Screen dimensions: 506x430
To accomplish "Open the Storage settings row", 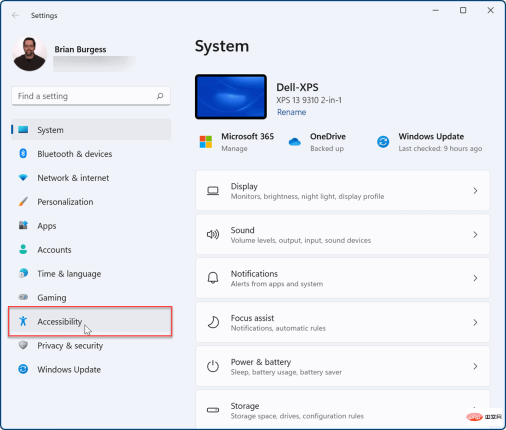I will [x=343, y=410].
